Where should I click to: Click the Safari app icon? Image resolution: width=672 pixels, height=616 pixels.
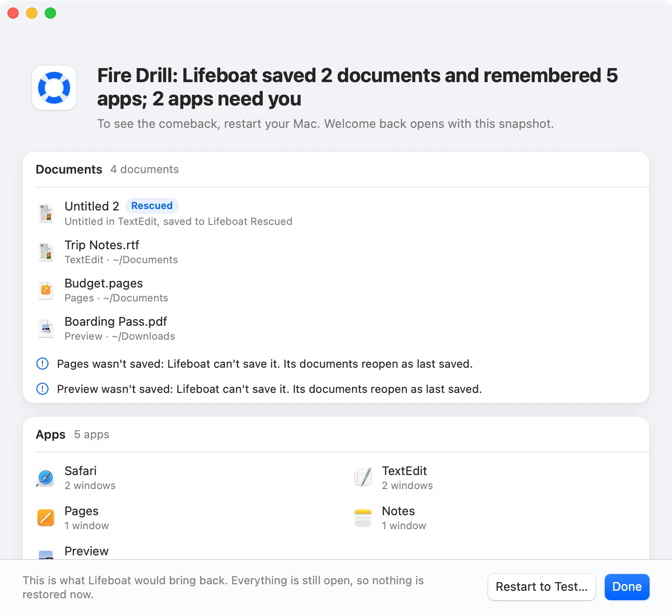click(46, 478)
